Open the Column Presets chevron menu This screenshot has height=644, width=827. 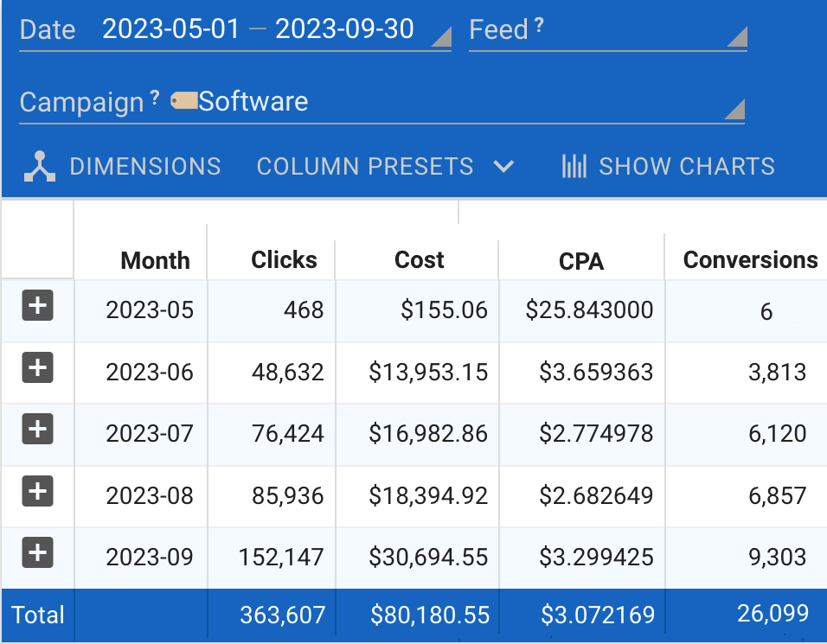pyautogui.click(x=503, y=166)
